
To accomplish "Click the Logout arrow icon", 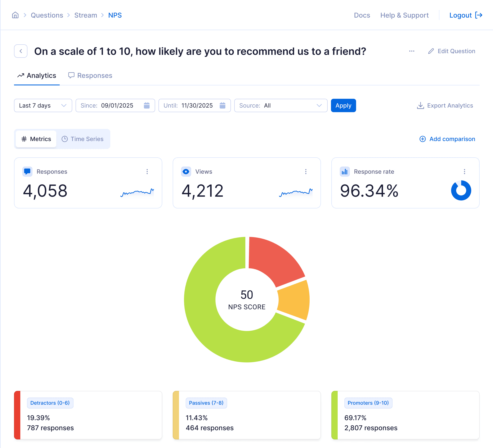I will tap(479, 15).
